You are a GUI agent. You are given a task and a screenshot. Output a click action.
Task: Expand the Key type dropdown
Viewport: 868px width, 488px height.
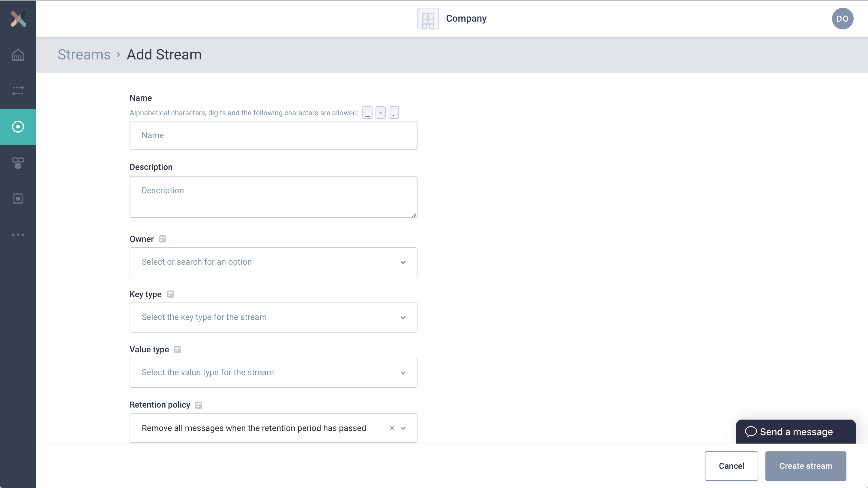[403, 317]
